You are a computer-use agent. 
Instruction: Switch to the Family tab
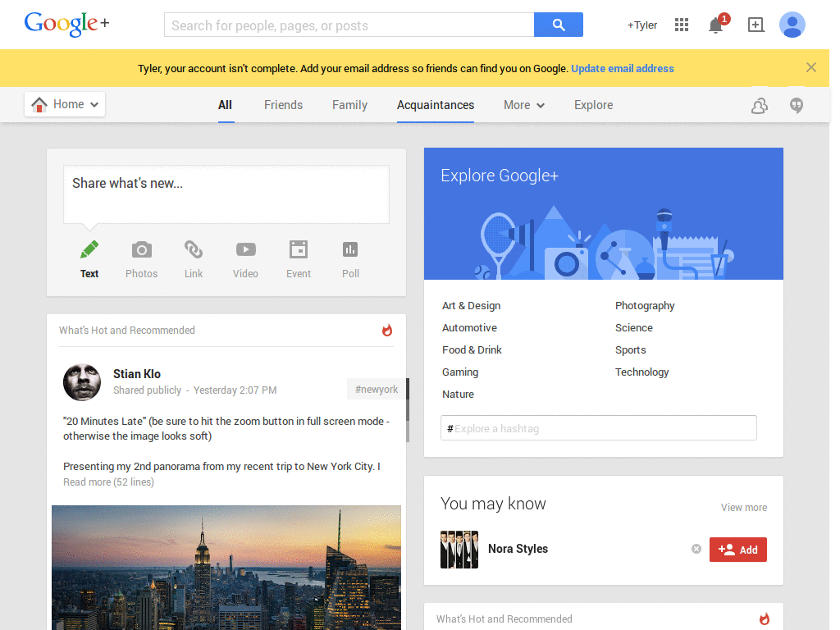pos(349,105)
